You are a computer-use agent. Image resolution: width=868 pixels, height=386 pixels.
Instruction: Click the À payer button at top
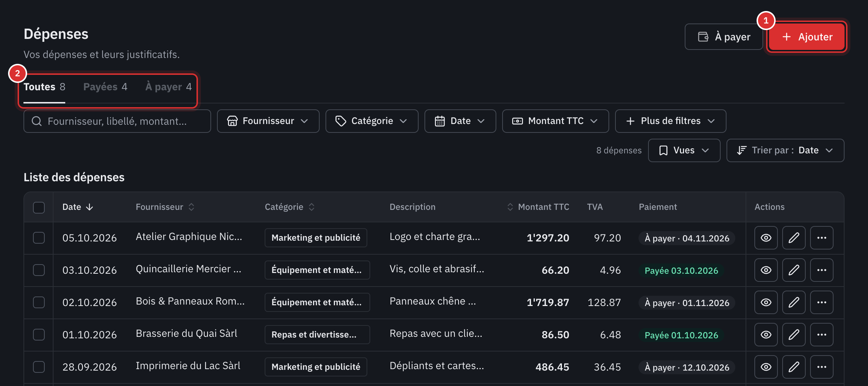(724, 37)
